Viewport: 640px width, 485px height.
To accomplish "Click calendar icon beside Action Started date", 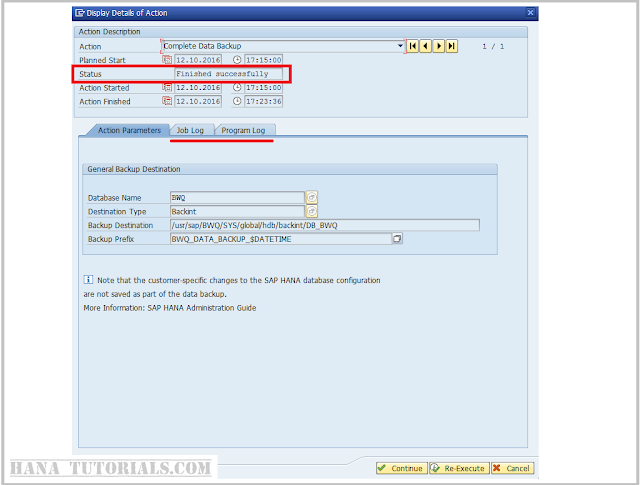I will [x=167, y=87].
